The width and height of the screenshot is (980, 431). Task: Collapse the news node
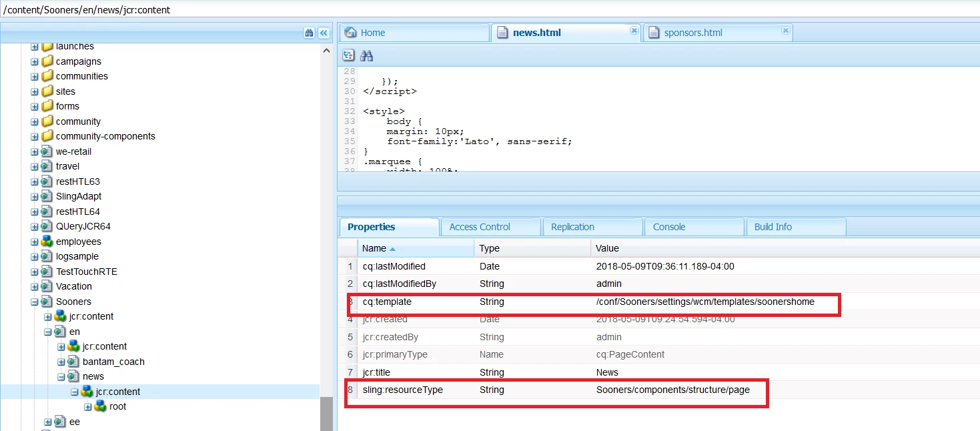click(x=61, y=377)
